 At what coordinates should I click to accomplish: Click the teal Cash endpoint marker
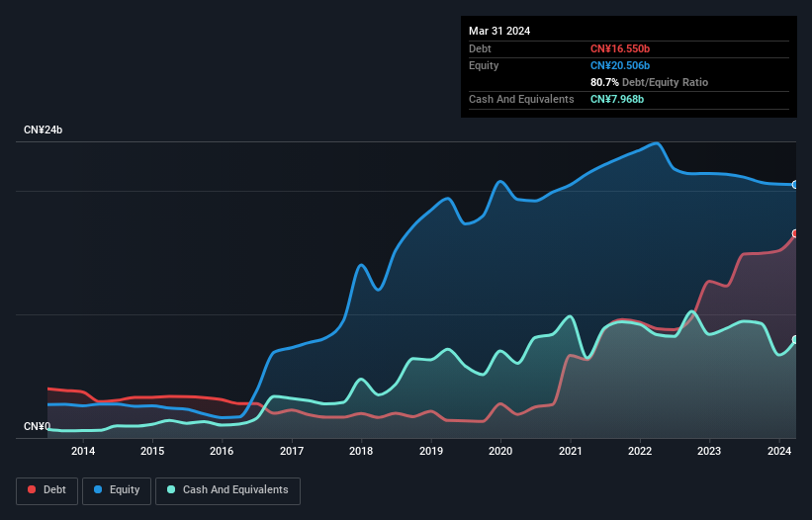point(795,340)
